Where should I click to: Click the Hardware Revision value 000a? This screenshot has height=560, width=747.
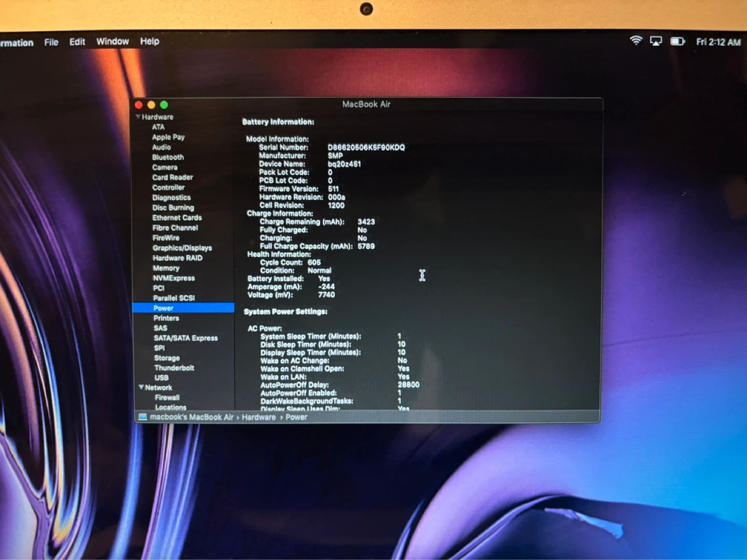337,198
